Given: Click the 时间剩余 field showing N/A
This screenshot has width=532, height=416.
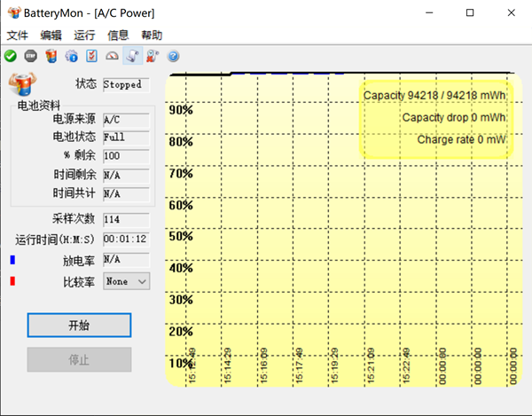Looking at the screenshot, I should [126, 176].
